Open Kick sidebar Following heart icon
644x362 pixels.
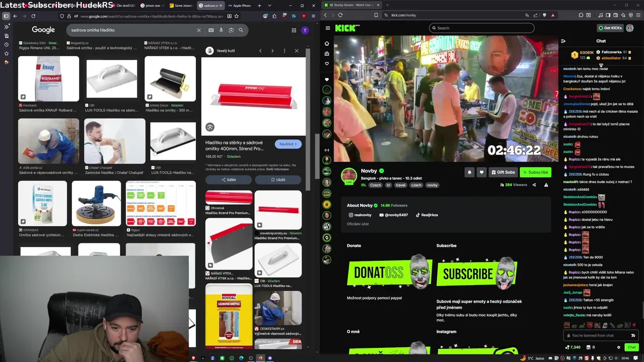tap(327, 63)
